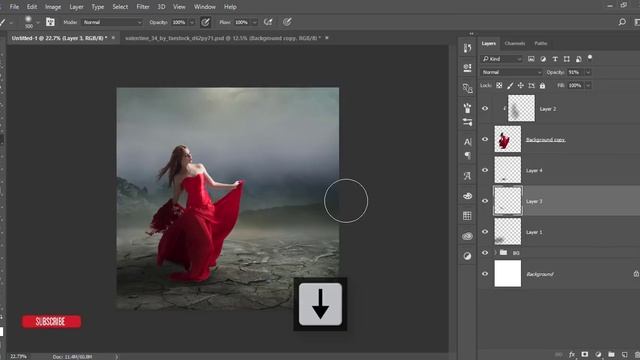Enable airbrush-style build-up icon
The height and width of the screenshot is (360, 640).
pos(268,22)
